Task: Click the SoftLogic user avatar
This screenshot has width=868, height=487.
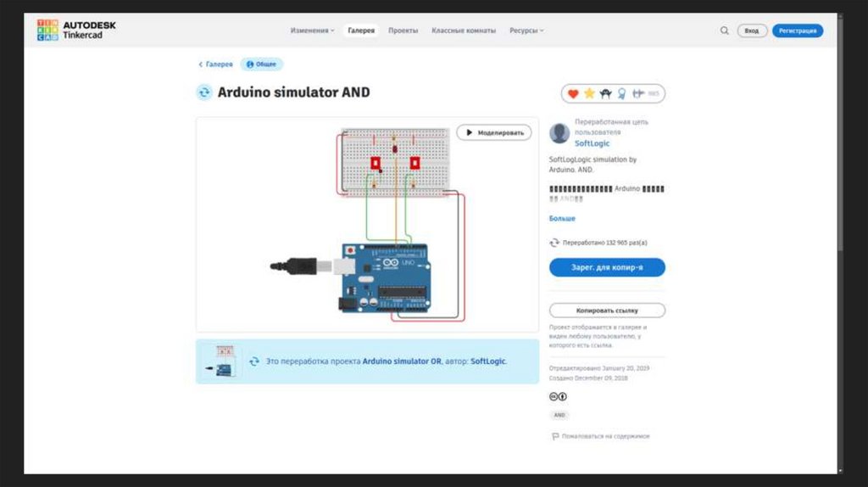Action: click(559, 133)
